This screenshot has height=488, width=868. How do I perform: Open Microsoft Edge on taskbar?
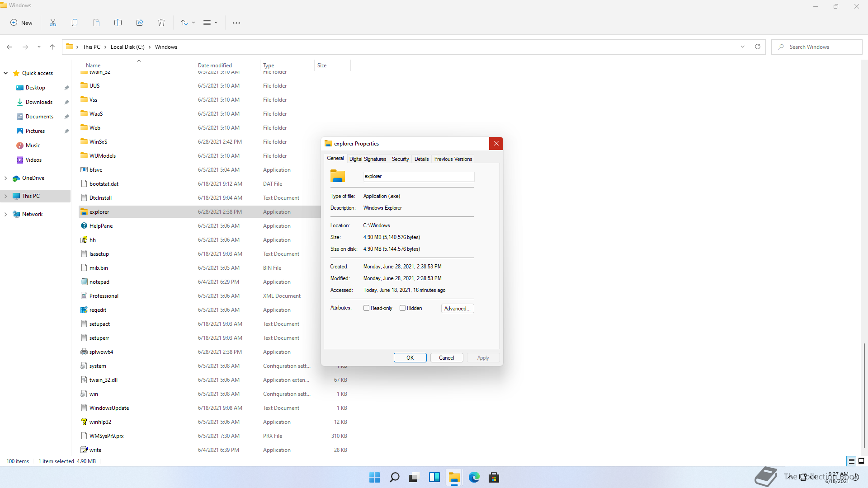[474, 477]
